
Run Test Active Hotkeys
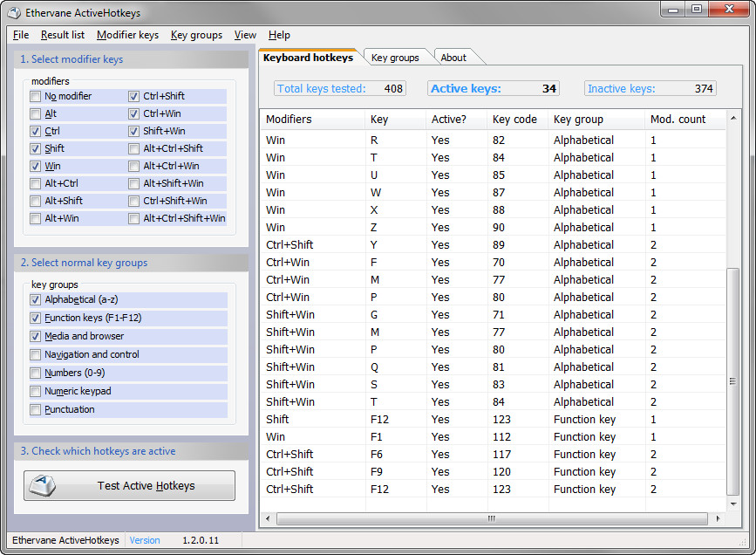coord(129,485)
